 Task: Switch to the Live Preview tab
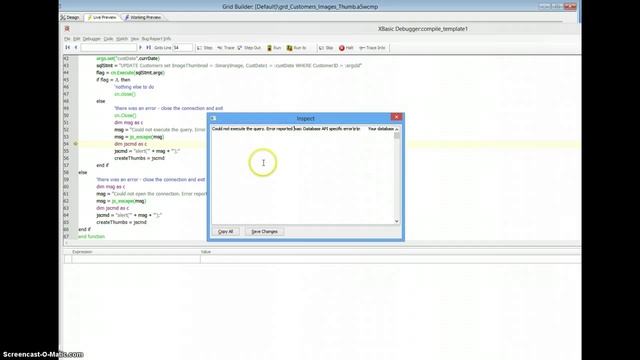102,18
